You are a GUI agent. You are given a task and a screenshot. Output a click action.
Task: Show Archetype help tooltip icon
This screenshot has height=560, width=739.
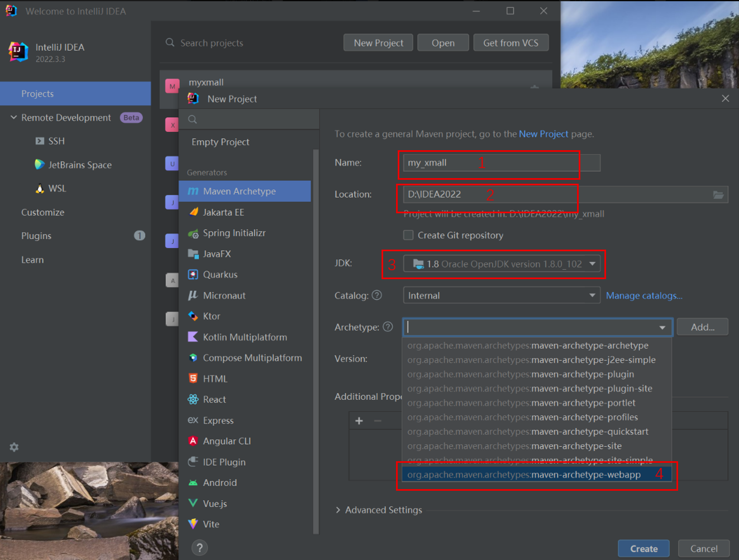click(x=388, y=327)
